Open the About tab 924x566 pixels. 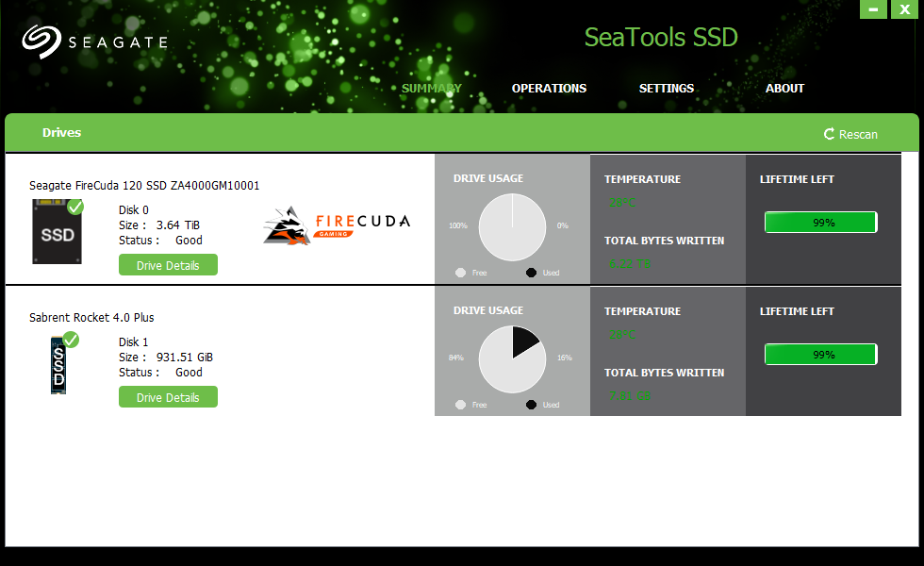pyautogui.click(x=784, y=89)
